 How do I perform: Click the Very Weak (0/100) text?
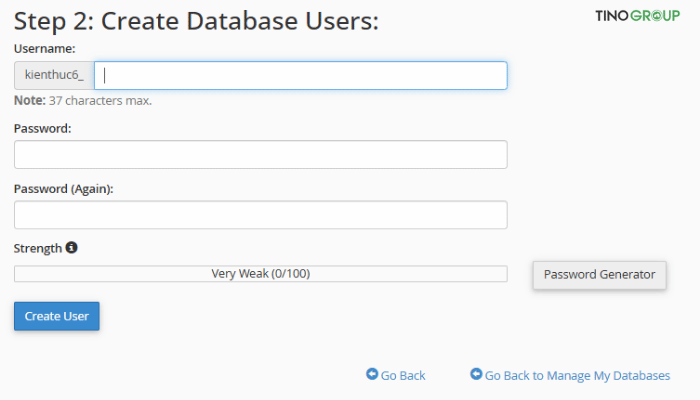(x=260, y=274)
